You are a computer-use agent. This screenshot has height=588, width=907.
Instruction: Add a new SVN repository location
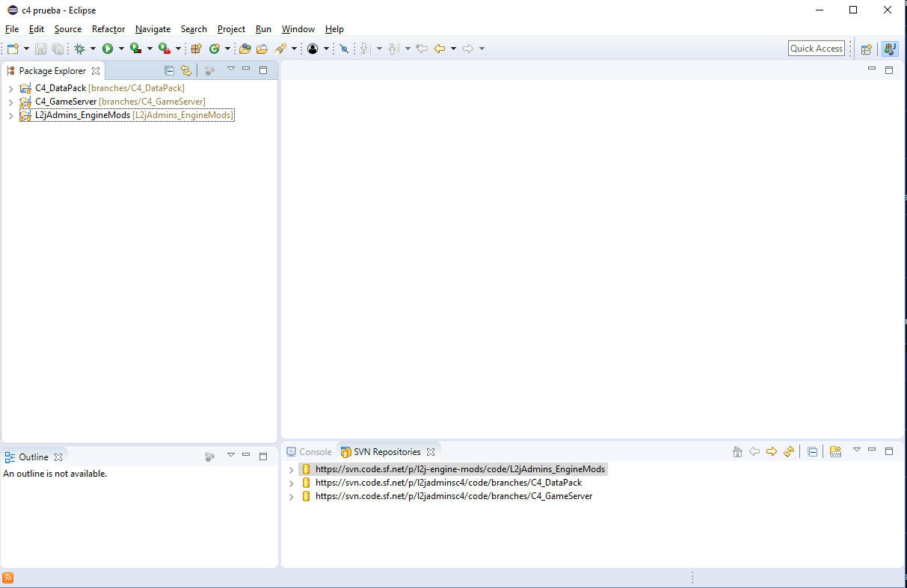pyautogui.click(x=836, y=451)
